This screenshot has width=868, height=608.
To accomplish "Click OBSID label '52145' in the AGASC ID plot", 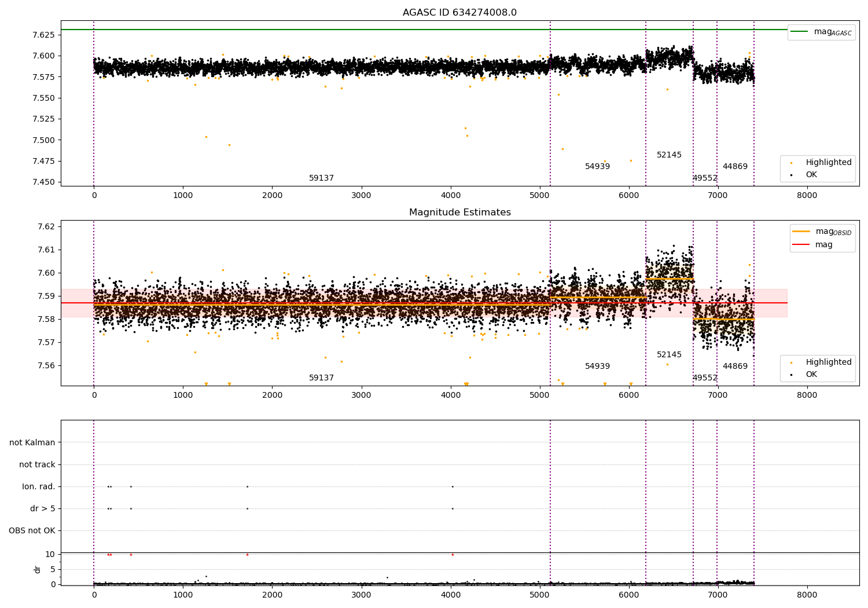I will (x=669, y=155).
